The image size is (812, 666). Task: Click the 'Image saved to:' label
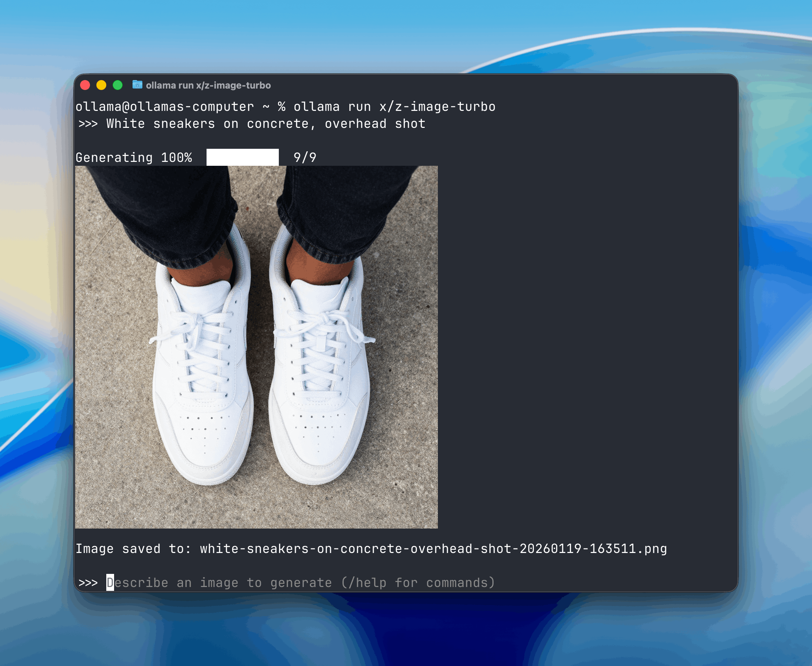(x=133, y=549)
